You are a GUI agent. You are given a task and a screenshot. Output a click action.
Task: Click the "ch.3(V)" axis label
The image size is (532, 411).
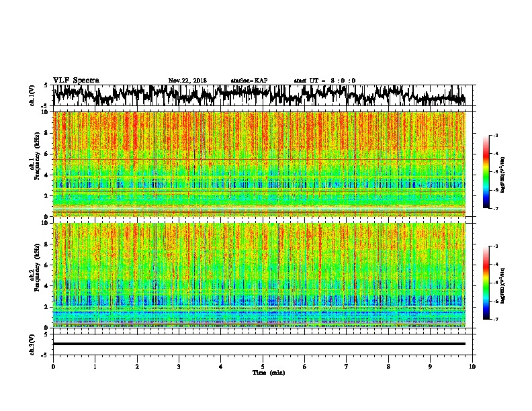click(x=32, y=345)
